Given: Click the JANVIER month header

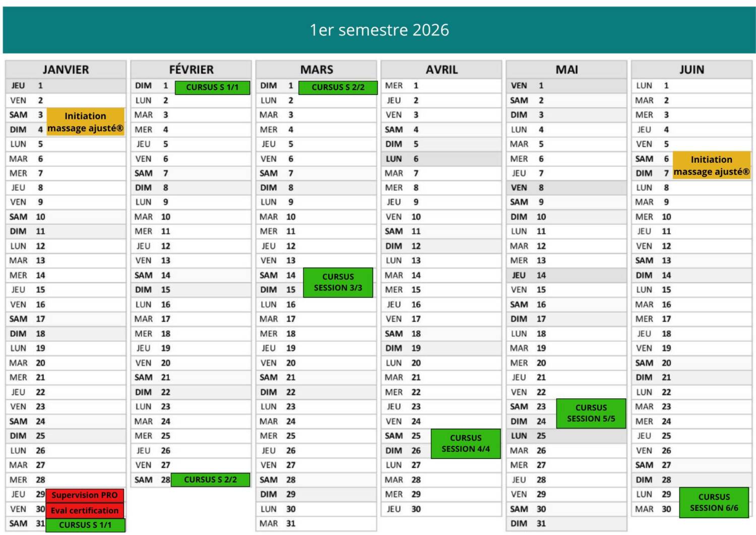Looking at the screenshot, I should (66, 70).
